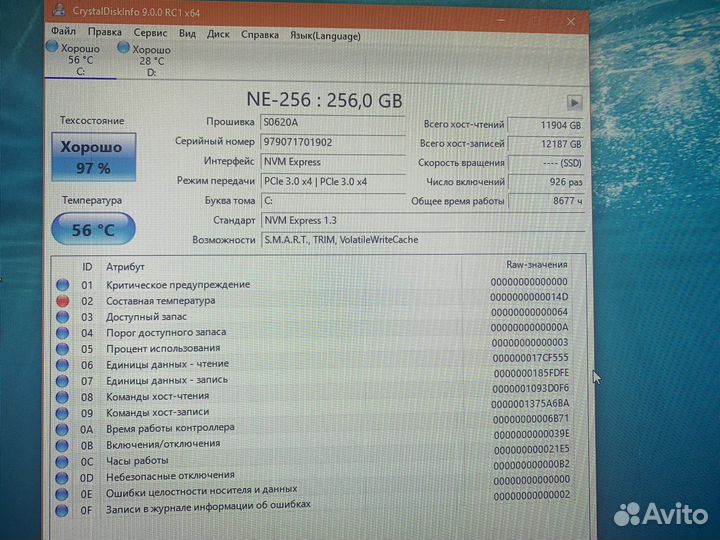Click raw value 000000017CF555
The image size is (720, 540).
pos(530,358)
